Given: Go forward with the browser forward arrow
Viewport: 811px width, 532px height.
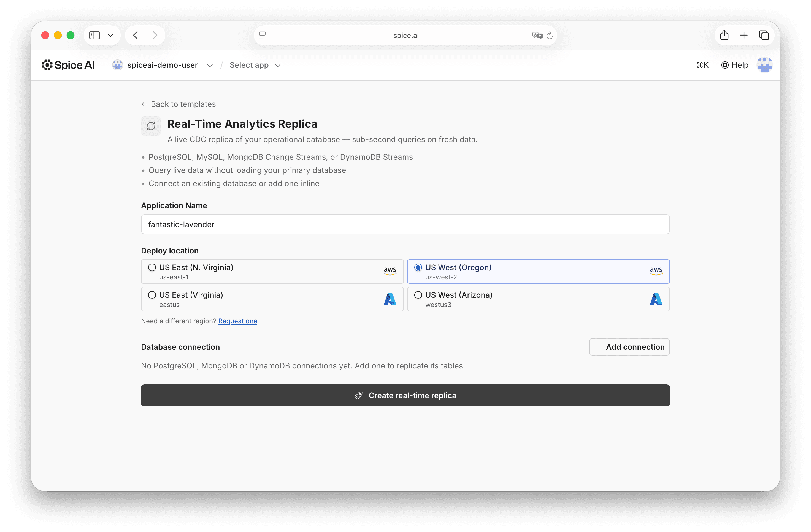Looking at the screenshot, I should pyautogui.click(x=155, y=36).
